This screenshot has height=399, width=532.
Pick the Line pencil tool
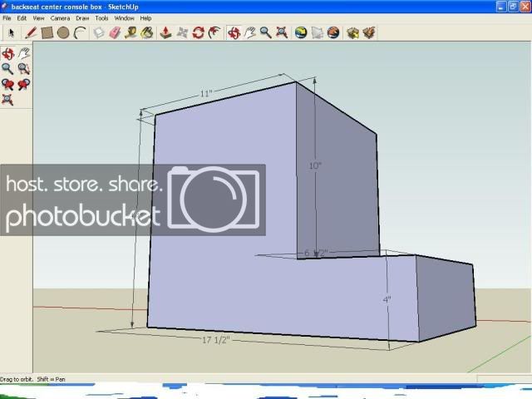31,33
